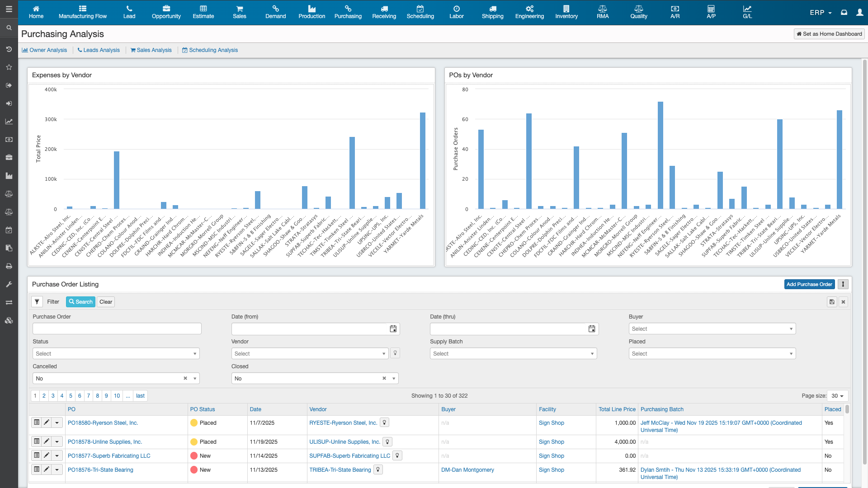Open the Engineering module from the top navigation
The width and height of the screenshot is (868, 488).
coord(529,12)
